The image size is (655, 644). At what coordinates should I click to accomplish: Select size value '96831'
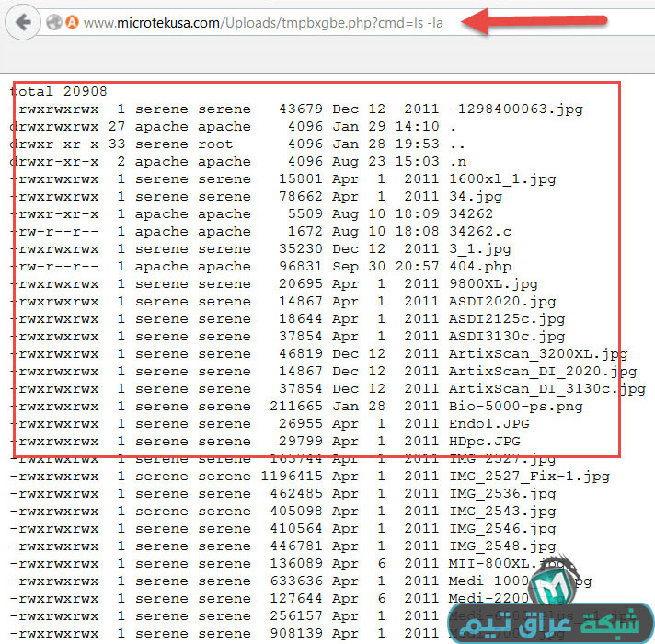coord(301,266)
